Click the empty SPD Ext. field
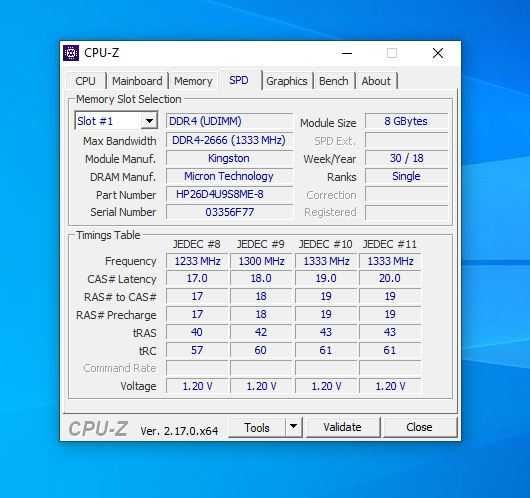This screenshot has width=530, height=498. 407,140
